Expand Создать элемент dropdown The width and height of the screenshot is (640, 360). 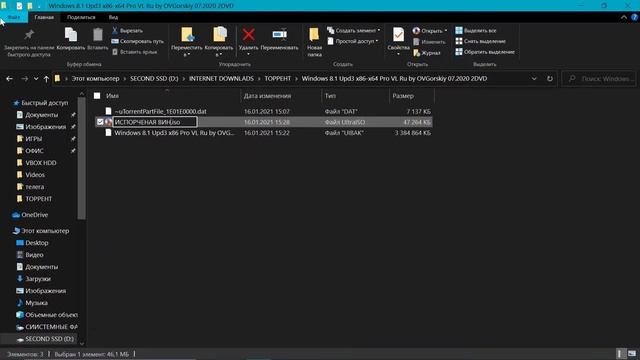tap(379, 31)
